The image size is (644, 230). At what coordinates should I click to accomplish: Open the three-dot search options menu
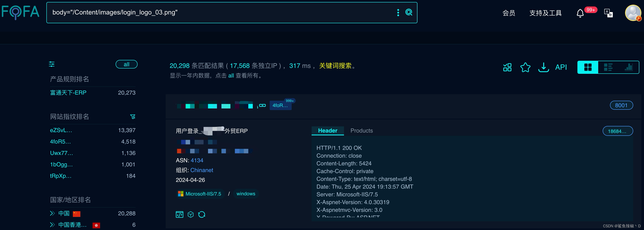click(398, 12)
